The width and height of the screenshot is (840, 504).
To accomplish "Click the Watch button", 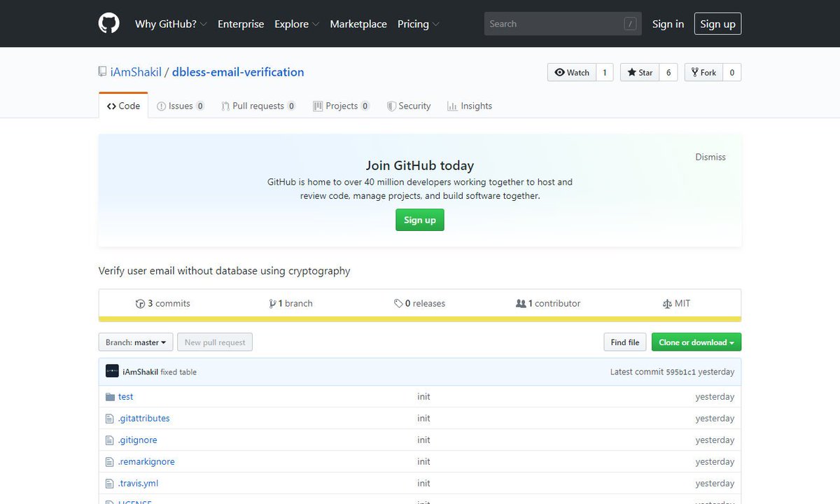I will [x=572, y=72].
